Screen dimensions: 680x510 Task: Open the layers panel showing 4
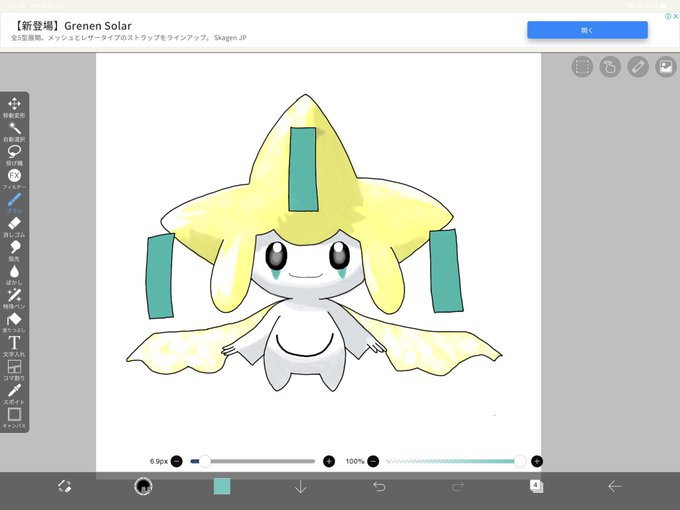[x=536, y=486]
